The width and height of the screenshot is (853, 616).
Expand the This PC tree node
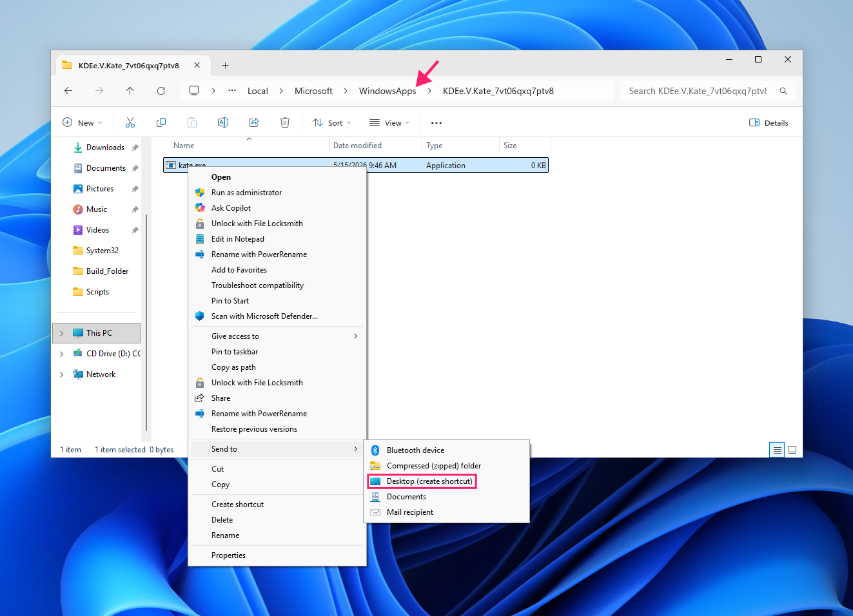62,333
